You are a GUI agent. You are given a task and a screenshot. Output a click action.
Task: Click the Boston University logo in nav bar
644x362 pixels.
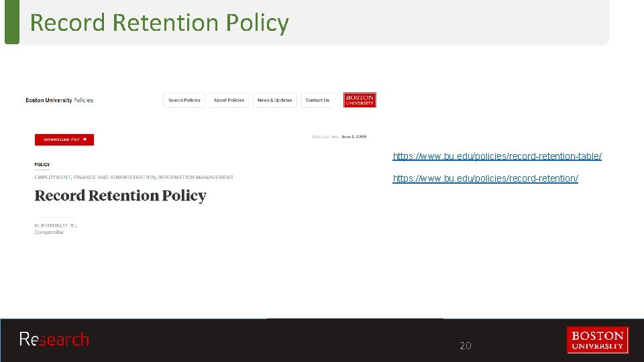[360, 100]
